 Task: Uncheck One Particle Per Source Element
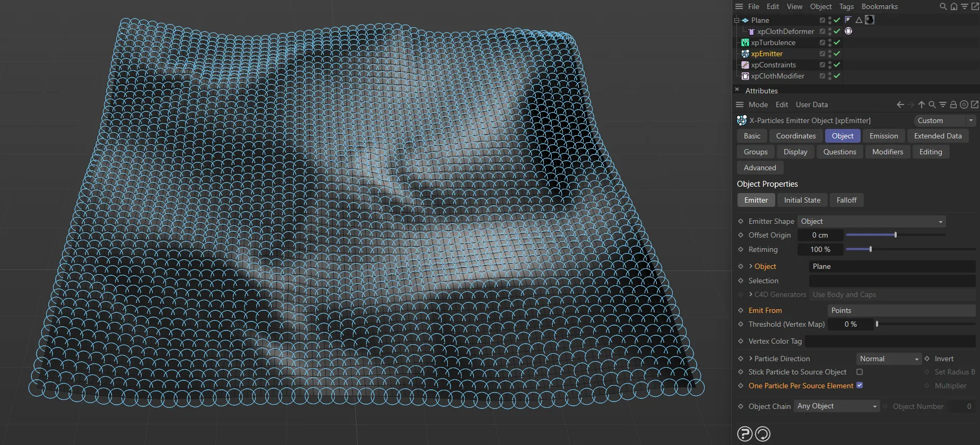tap(860, 385)
